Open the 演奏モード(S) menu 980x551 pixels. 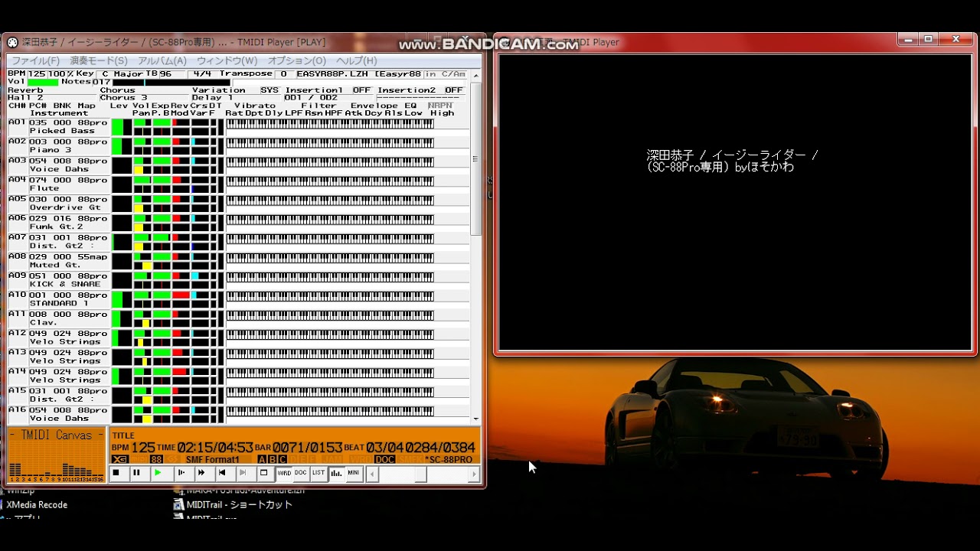99,60
